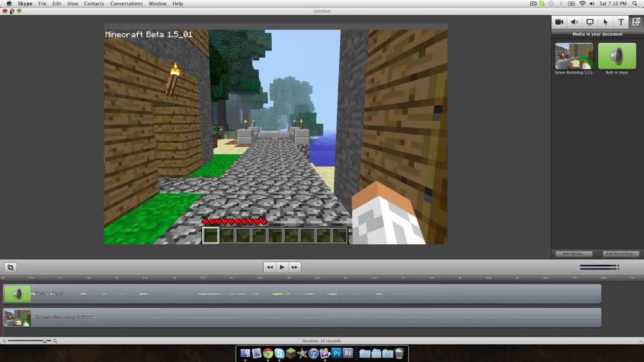Click the Add Recording... button

tap(620, 253)
